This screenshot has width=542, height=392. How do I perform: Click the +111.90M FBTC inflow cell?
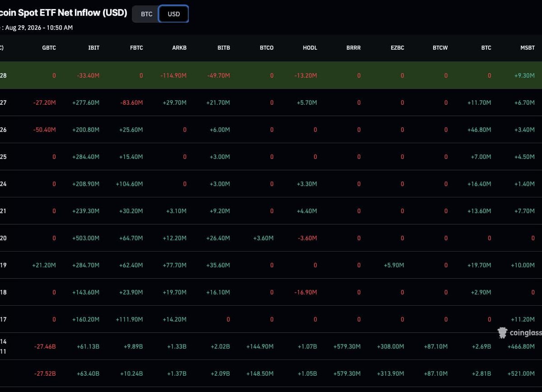click(130, 319)
